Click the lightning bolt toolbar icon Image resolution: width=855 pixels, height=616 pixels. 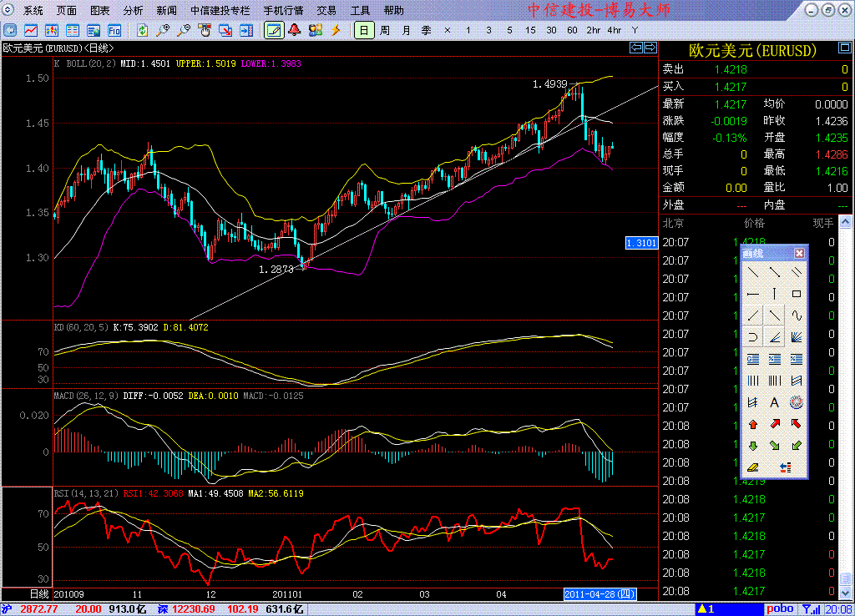336,30
